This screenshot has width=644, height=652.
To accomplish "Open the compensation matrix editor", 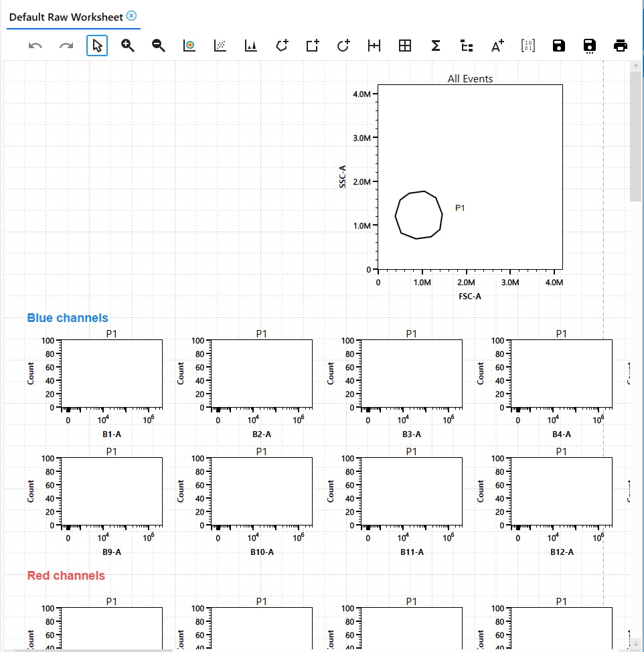I will pyautogui.click(x=528, y=46).
